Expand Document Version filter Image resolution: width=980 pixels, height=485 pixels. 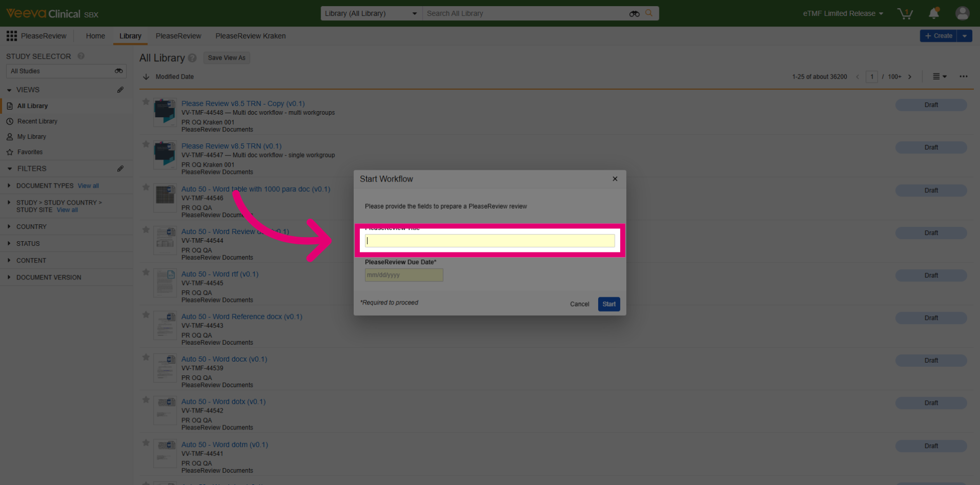(x=9, y=277)
